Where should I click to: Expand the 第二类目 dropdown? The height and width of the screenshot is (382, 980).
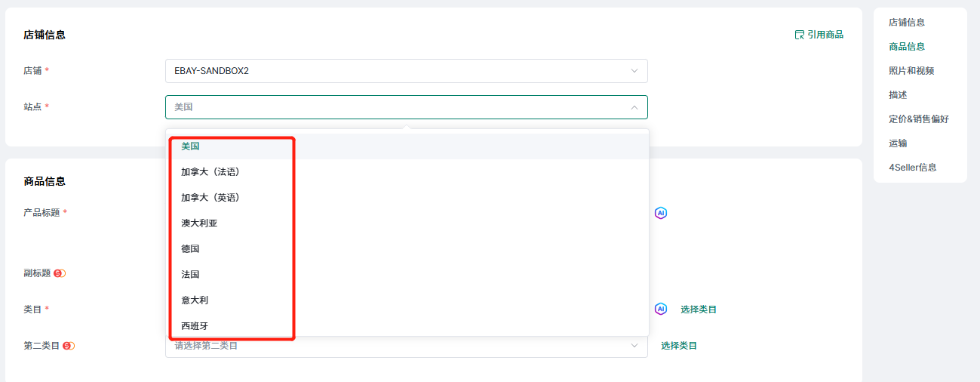pyautogui.click(x=634, y=346)
